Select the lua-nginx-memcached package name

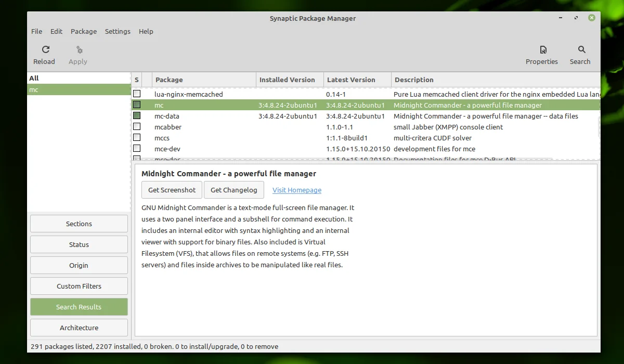coord(189,94)
